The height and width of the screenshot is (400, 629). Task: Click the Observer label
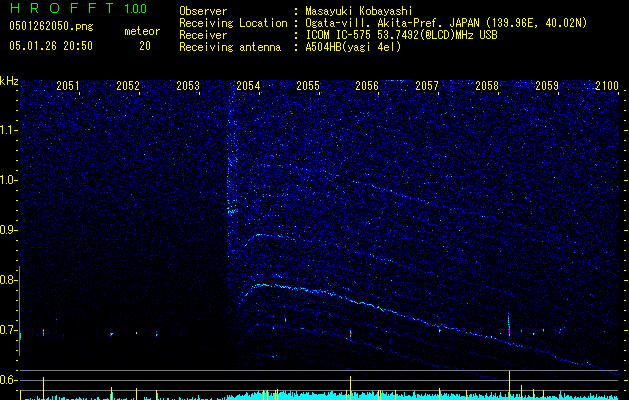pyautogui.click(x=203, y=11)
